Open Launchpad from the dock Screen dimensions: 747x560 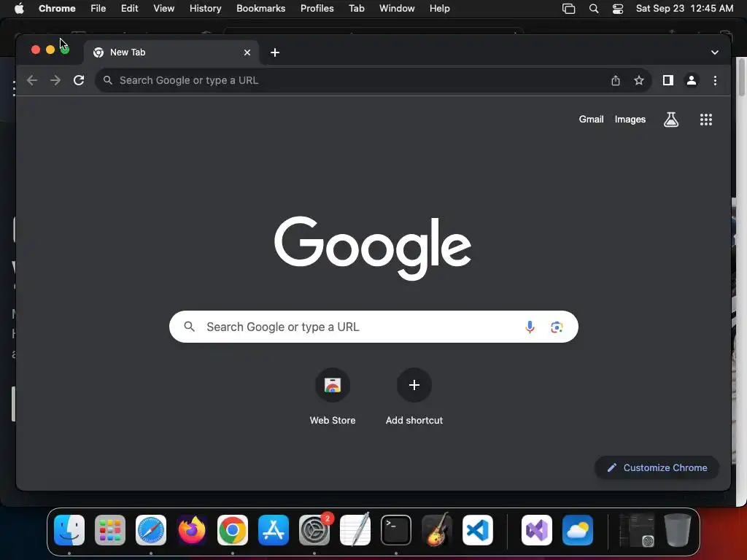tap(110, 530)
